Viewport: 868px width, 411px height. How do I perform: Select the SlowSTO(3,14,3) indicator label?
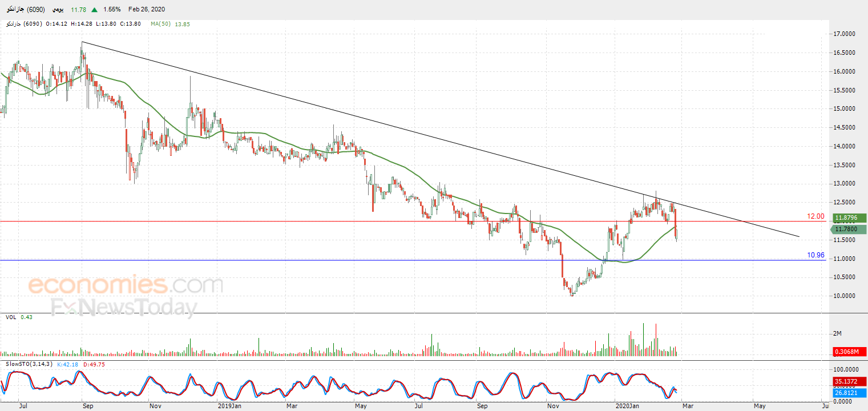(x=29, y=364)
